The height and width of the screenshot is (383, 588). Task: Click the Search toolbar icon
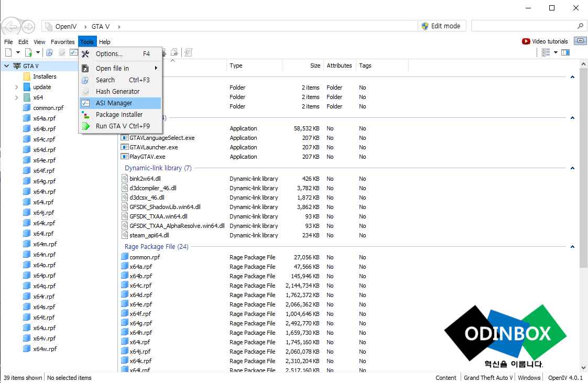tap(49, 52)
